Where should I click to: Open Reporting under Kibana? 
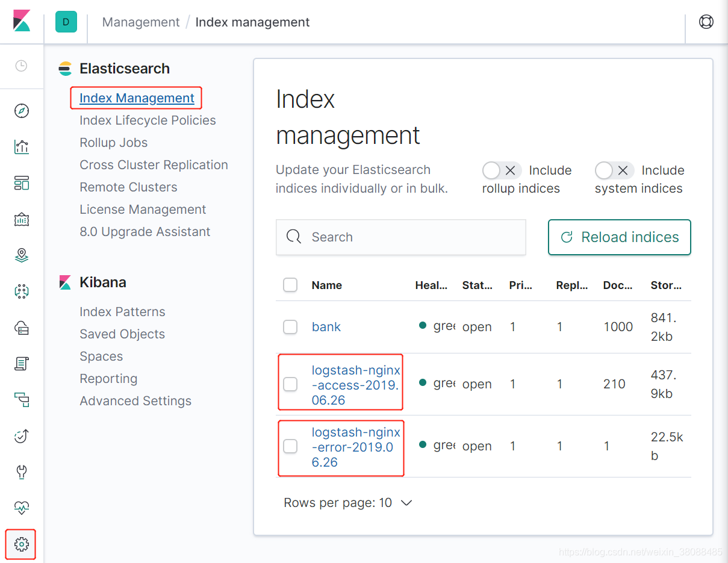108,379
